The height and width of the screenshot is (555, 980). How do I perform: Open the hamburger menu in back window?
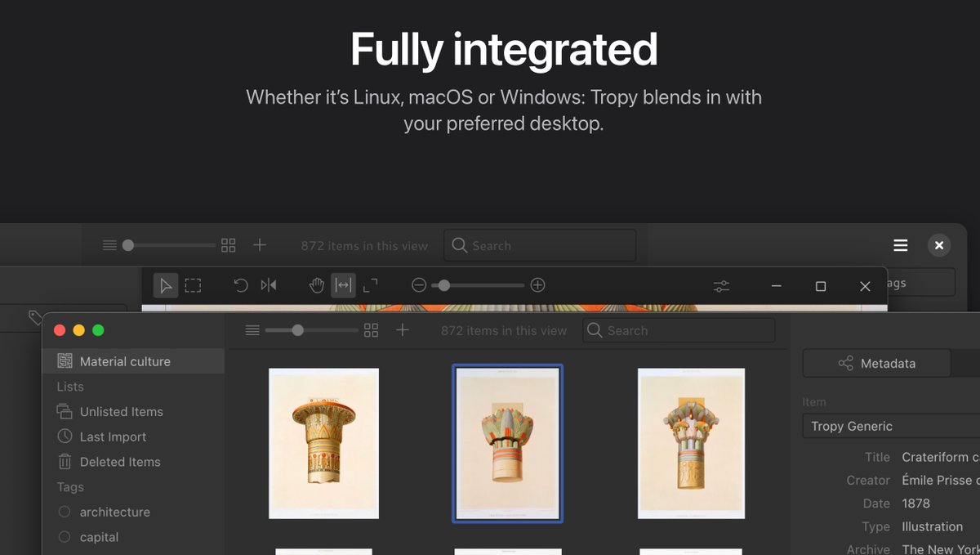click(x=901, y=245)
